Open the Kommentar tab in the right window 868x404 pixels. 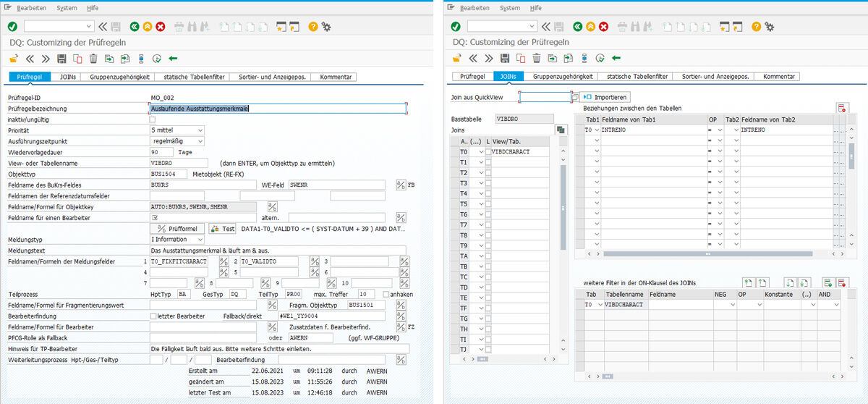(x=779, y=77)
